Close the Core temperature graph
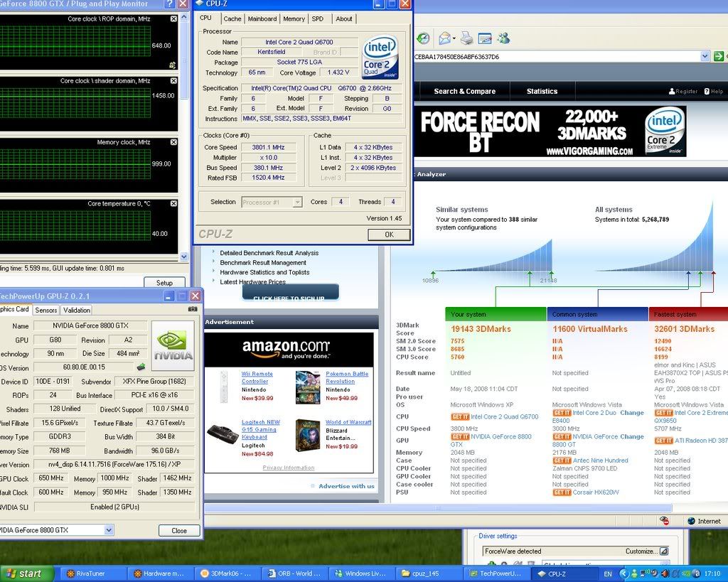 173,203
